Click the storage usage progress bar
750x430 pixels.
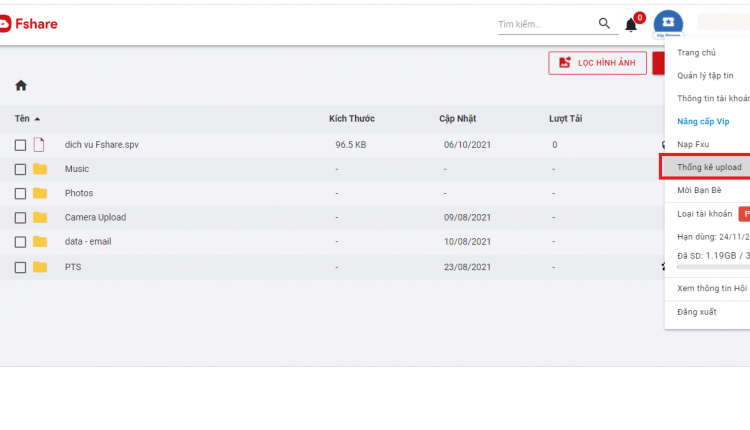(x=713, y=267)
